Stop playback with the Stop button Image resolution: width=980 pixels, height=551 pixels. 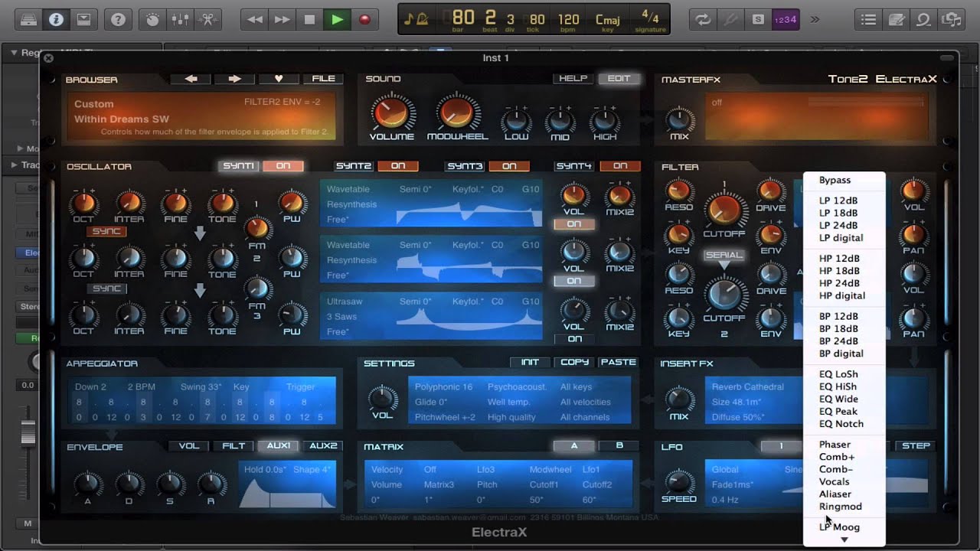tap(309, 20)
